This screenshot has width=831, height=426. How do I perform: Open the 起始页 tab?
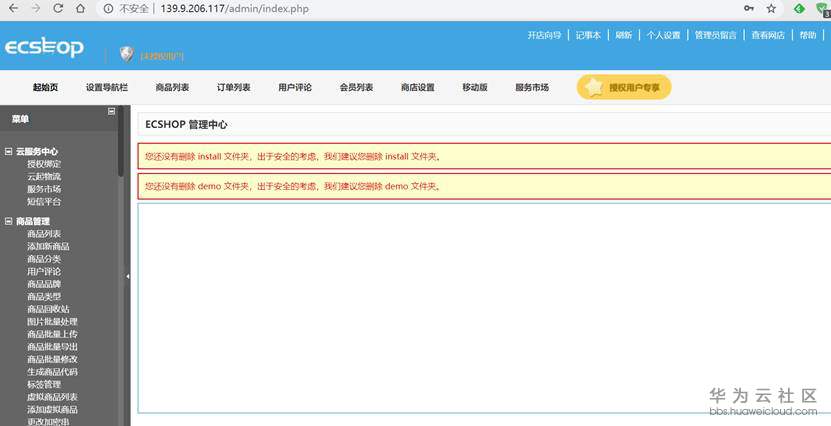[x=45, y=87]
